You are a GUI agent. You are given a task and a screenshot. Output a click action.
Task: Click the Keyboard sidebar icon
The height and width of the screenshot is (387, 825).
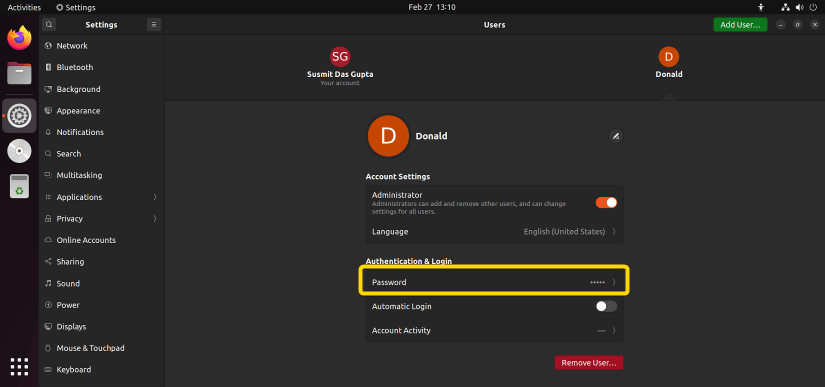tap(48, 370)
